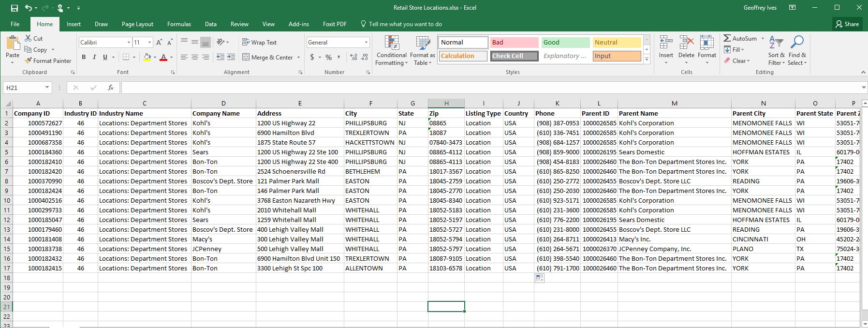
Task: Switch to the Page Layout tab
Action: pyautogui.click(x=137, y=24)
